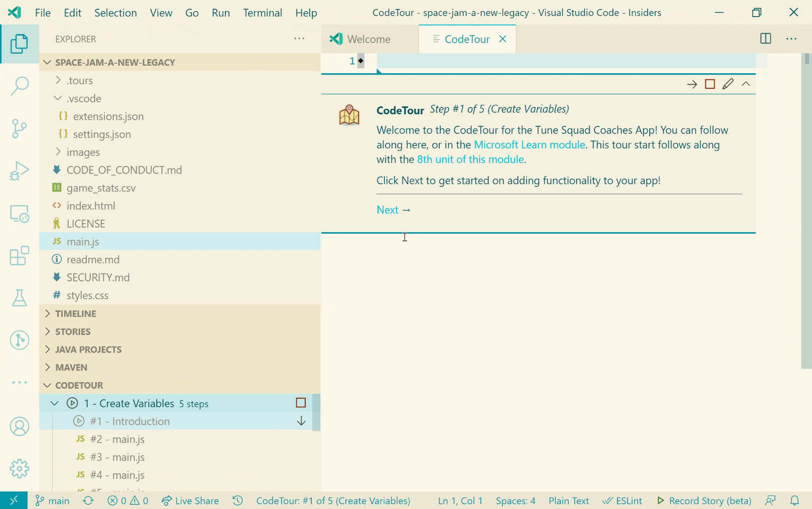Stop the tour using red square icon
Viewport: 812px width, 509px height.
[x=710, y=84]
